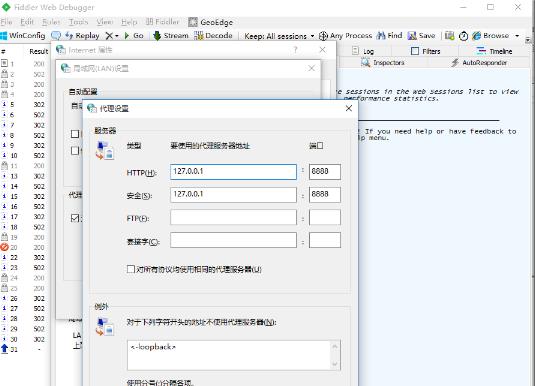
Task: Expand the Browse dropdown arrow
Action: tap(517, 36)
